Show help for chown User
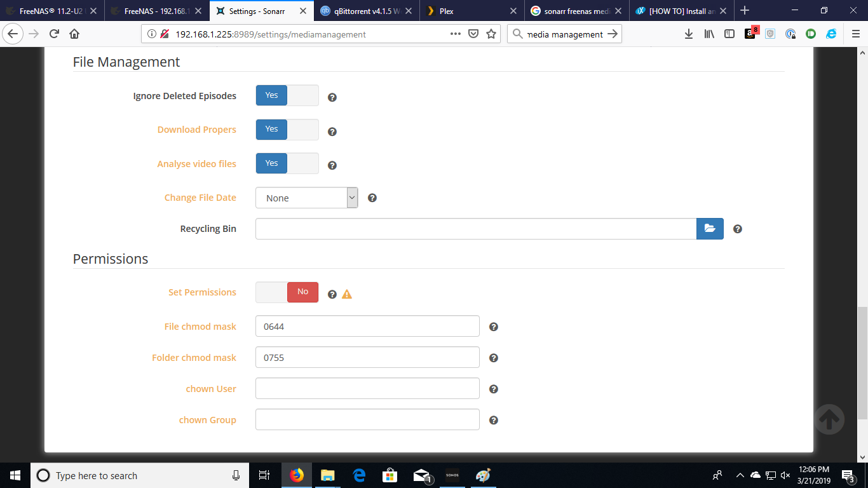 (494, 389)
